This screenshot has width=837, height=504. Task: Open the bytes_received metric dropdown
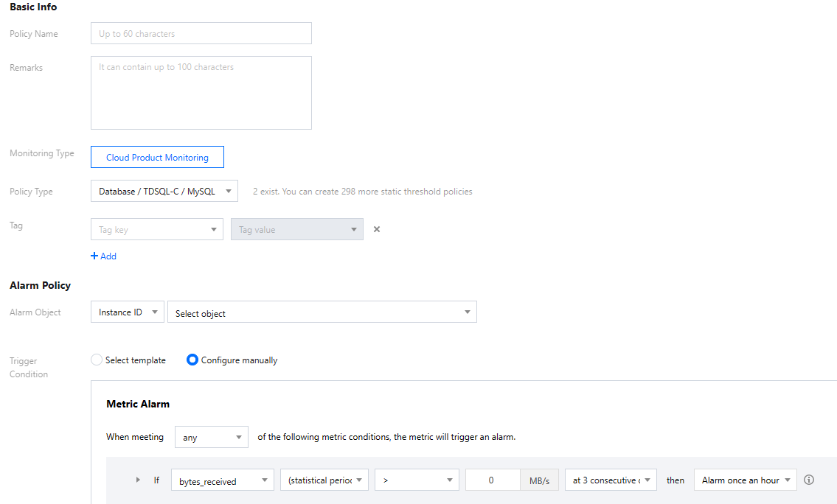click(222, 480)
